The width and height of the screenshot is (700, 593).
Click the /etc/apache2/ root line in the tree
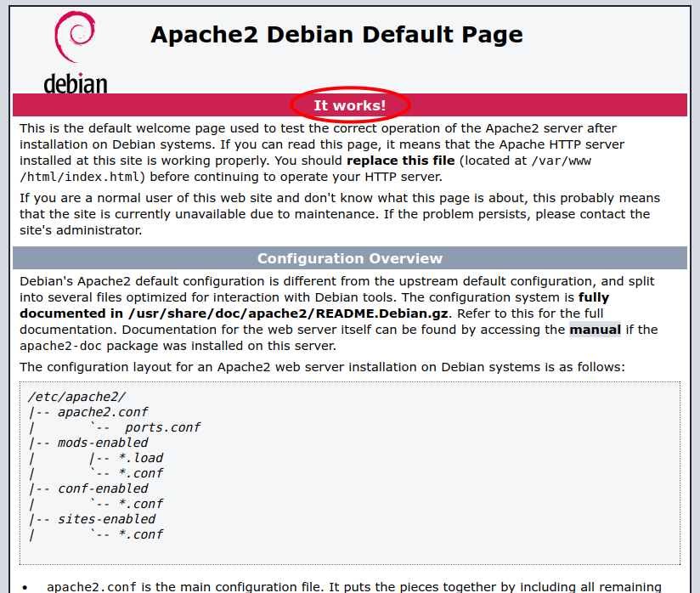[x=76, y=397]
